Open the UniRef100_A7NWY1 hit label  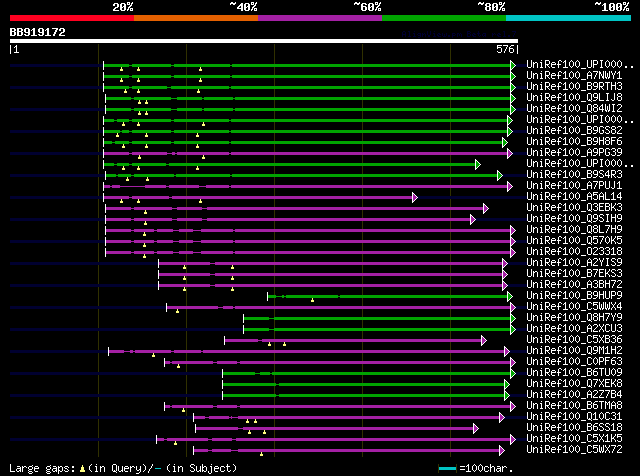574,76
